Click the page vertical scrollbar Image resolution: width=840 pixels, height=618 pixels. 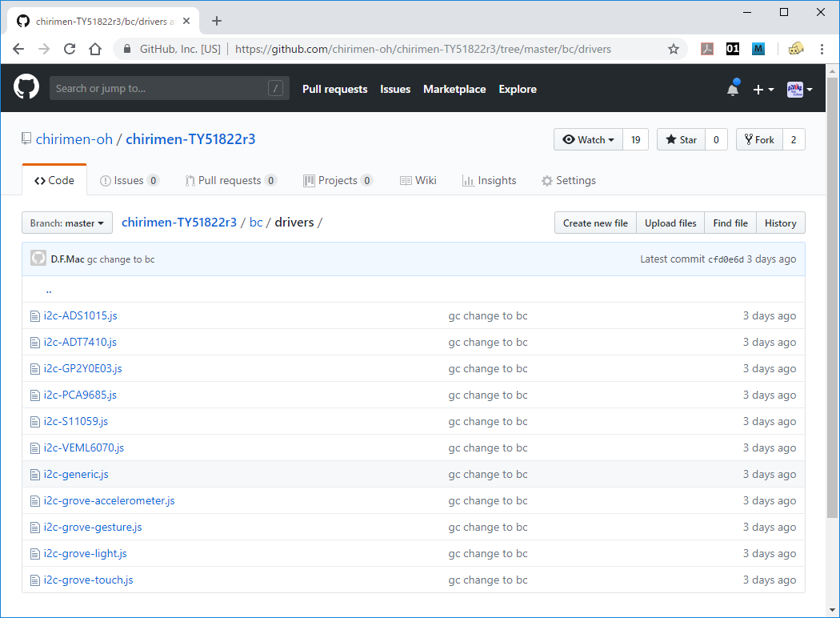pyautogui.click(x=832, y=320)
